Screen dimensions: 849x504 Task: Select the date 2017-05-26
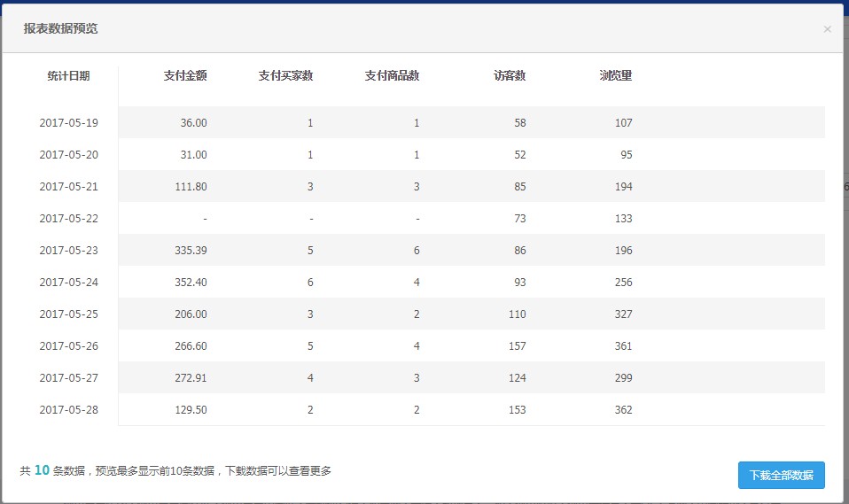click(x=69, y=346)
